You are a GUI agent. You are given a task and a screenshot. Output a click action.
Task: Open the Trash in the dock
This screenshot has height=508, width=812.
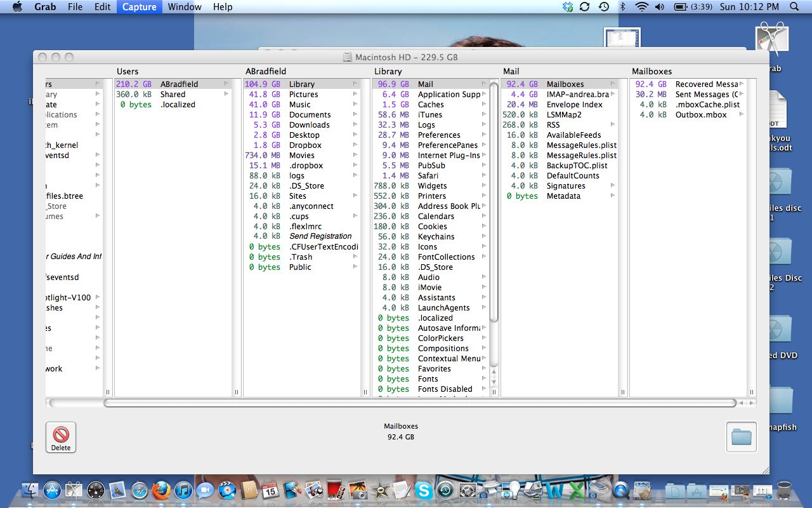click(x=784, y=490)
